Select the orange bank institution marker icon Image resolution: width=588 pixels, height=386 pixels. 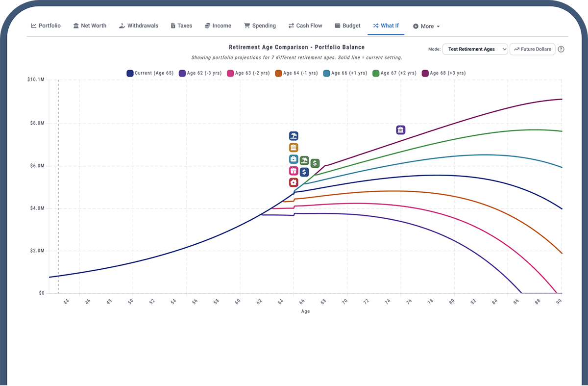tap(294, 147)
